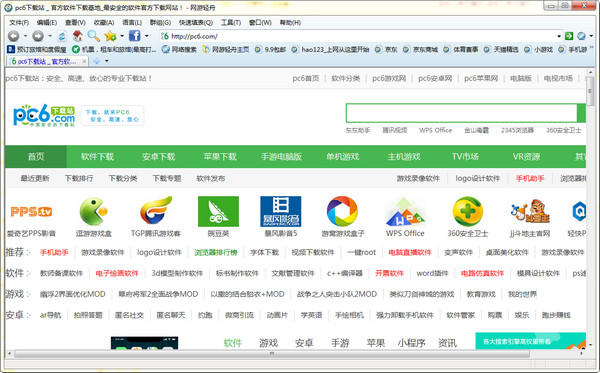Open the 机票，租车 bookmark with green icon
Image resolution: width=600 pixels, height=373 pixels.
click(x=114, y=49)
